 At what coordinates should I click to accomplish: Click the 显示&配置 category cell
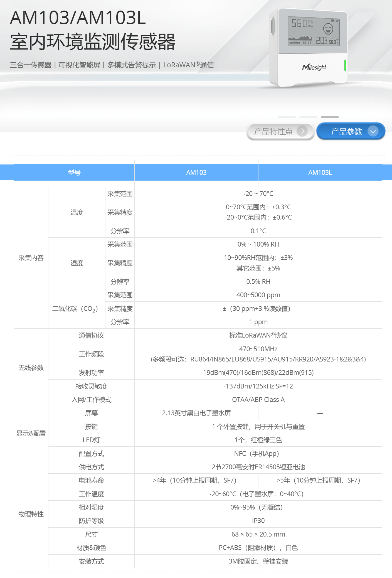[31, 433]
